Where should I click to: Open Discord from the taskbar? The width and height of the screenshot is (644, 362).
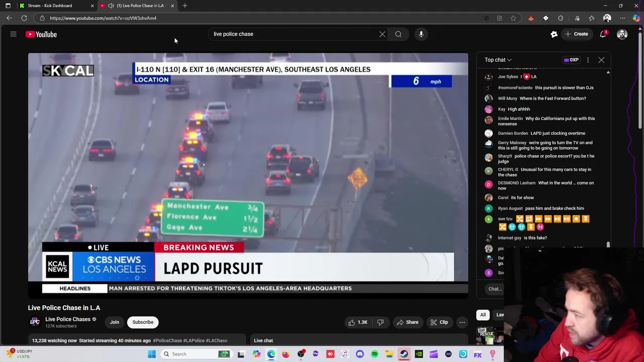360,354
